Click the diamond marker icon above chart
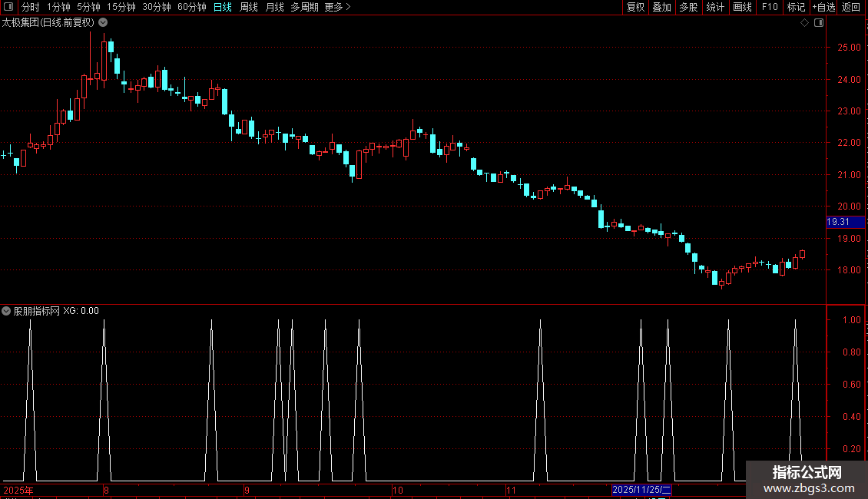This screenshot has width=868, height=499. (805, 23)
